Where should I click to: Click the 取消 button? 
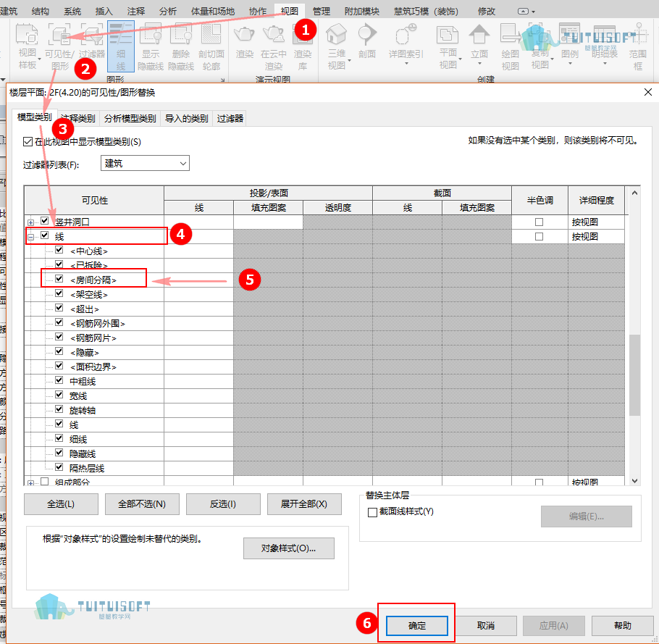pyautogui.click(x=486, y=625)
